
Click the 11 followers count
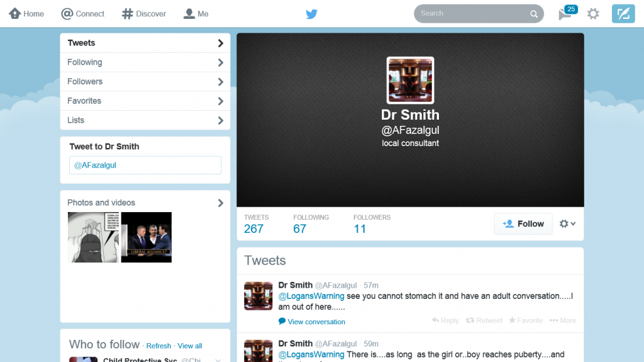pyautogui.click(x=360, y=229)
